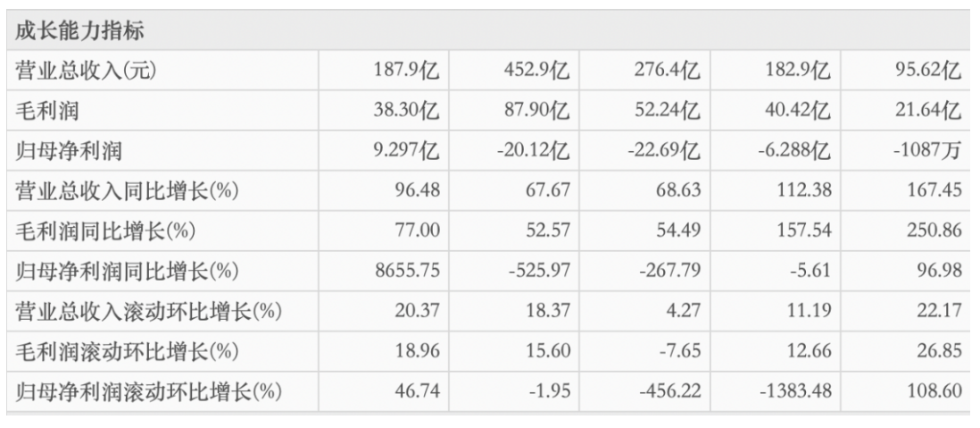Click 营业总收入同比增长(%) row label
The height and width of the screenshot is (428, 980).
pyautogui.click(x=127, y=191)
